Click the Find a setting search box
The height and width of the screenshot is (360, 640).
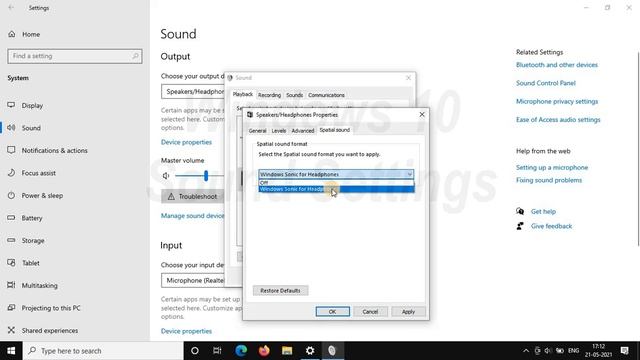[75, 56]
